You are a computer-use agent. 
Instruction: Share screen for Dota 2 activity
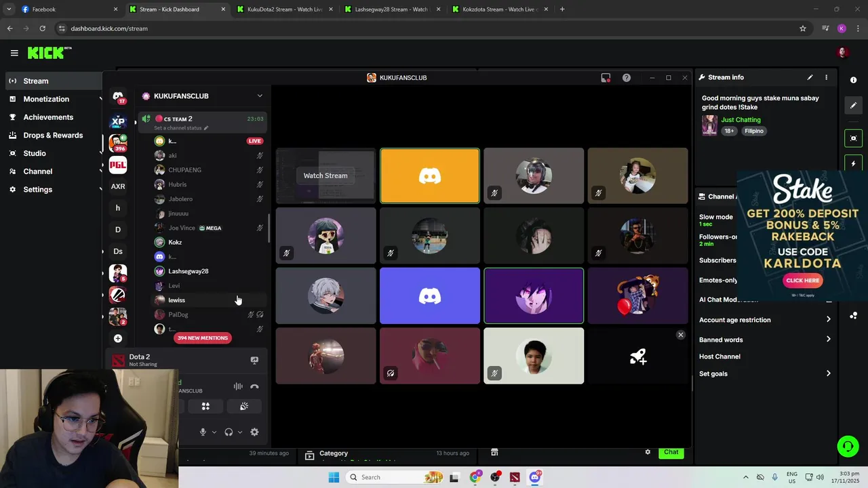coord(254,361)
